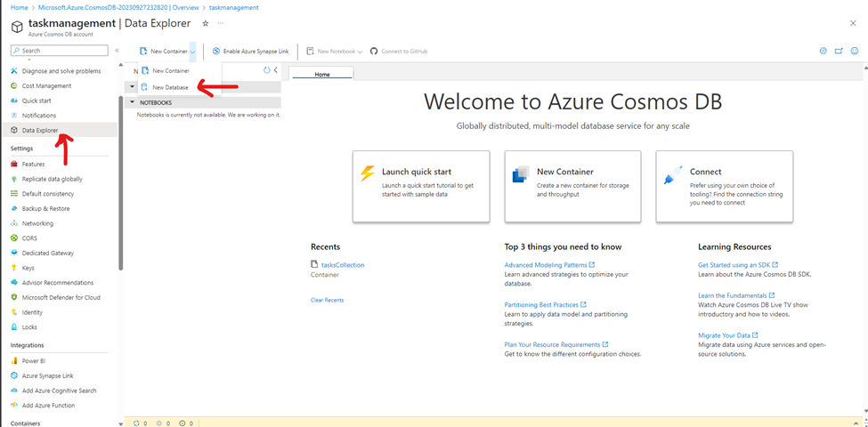Open Features settings
Image resolution: width=868 pixels, height=427 pixels.
[x=33, y=165]
